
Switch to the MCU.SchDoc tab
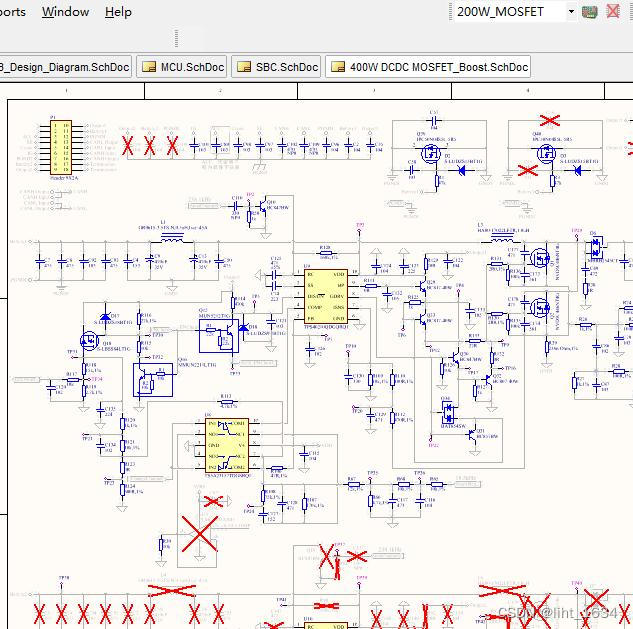tap(182, 67)
